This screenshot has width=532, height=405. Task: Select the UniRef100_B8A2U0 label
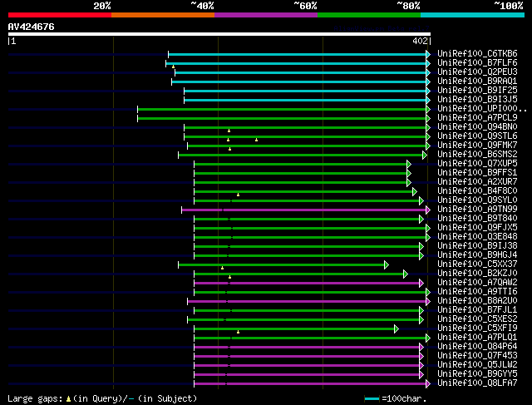[477, 301]
